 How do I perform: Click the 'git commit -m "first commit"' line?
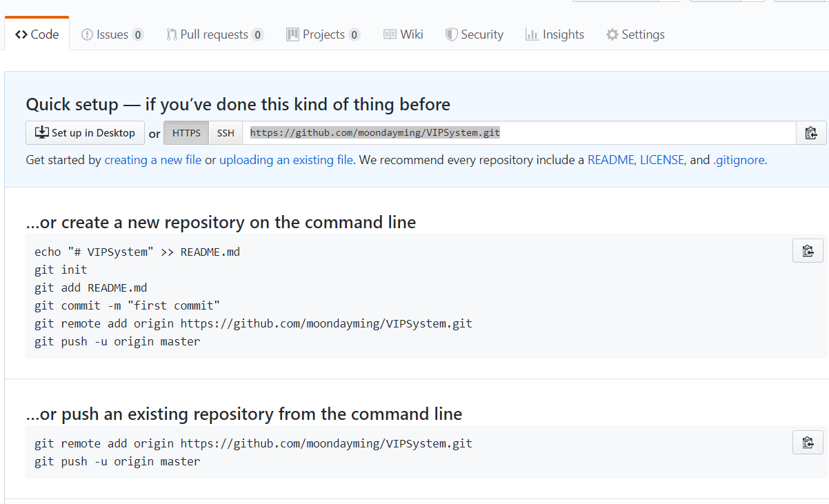[128, 305]
